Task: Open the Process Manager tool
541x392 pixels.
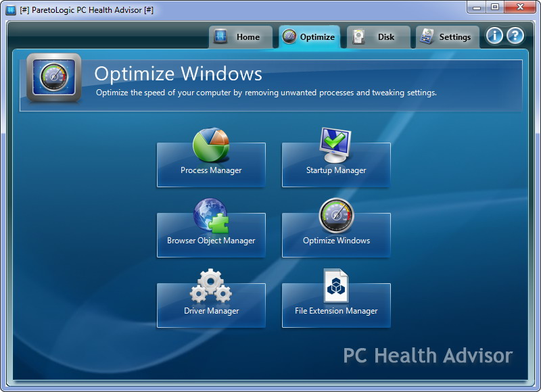Action: click(211, 164)
